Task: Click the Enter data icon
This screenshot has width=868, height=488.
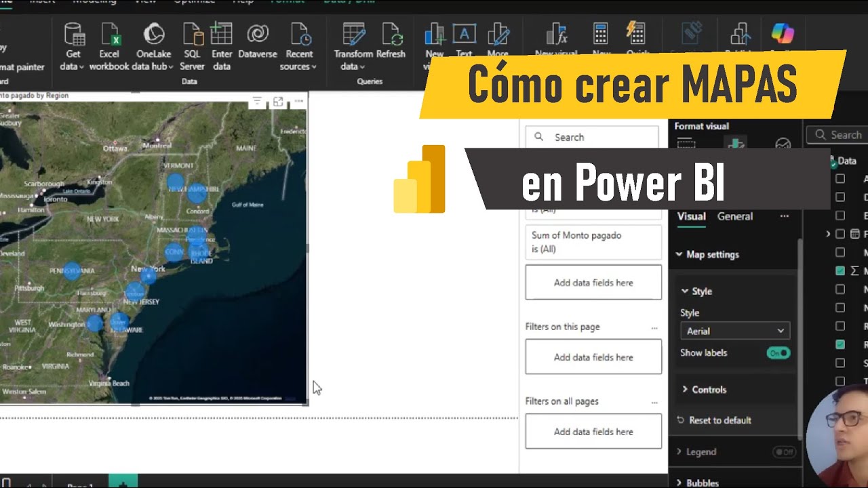Action: [x=222, y=34]
